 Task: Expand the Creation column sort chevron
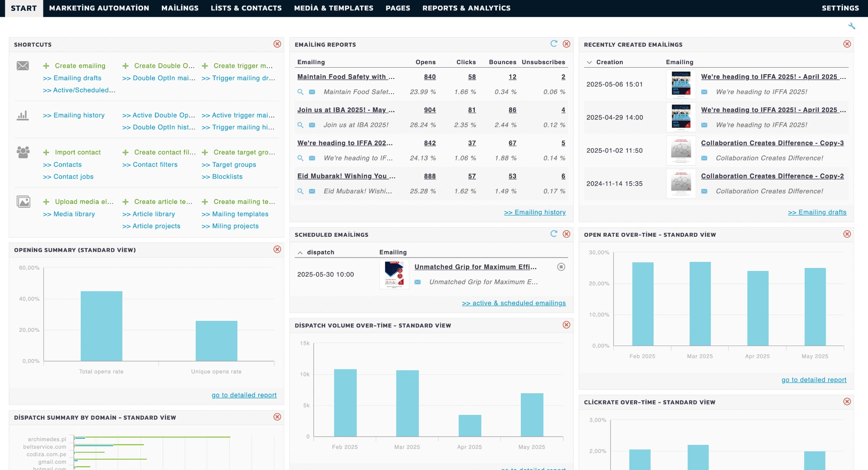590,62
